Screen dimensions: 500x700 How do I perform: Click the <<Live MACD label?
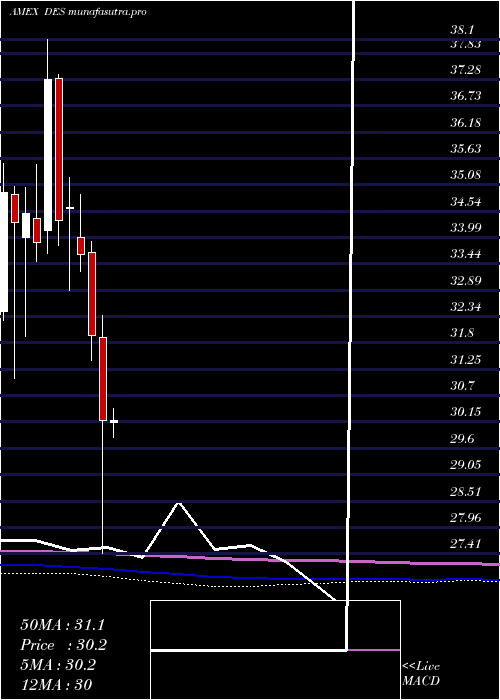click(x=421, y=674)
